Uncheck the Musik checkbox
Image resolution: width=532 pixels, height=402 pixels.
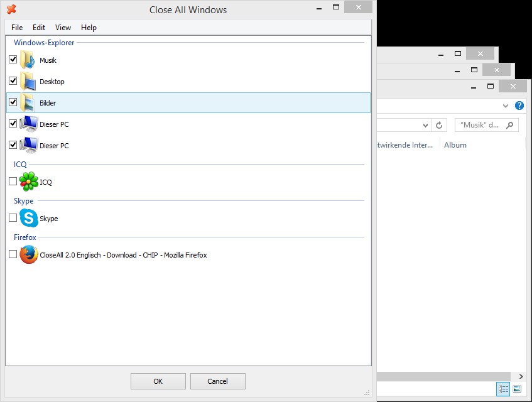click(13, 60)
